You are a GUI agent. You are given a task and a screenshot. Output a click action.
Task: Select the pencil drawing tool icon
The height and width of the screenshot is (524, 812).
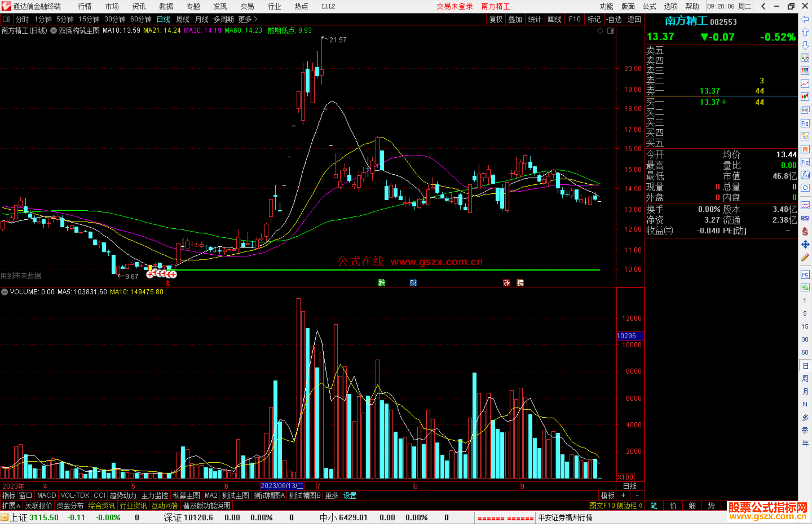coord(805,257)
